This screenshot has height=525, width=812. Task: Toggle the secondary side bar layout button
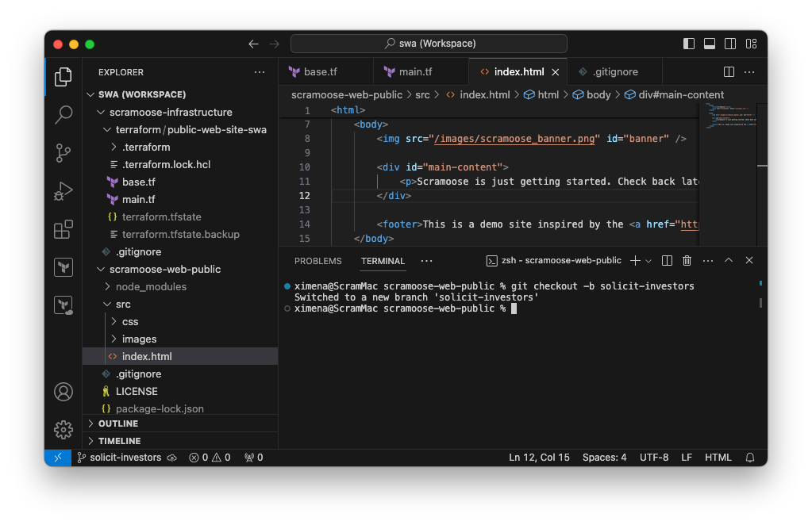click(730, 44)
